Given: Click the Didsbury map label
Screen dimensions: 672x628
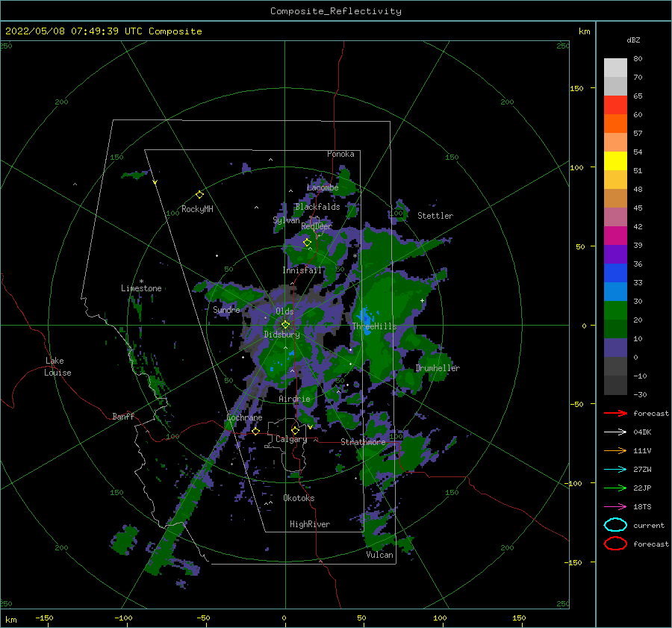Looking at the screenshot, I should tap(281, 335).
